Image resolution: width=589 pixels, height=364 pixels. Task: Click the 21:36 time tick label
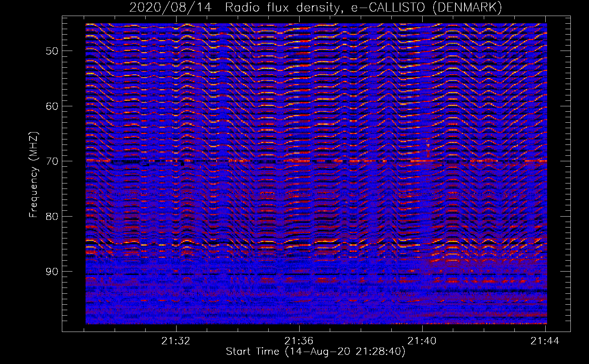[x=299, y=341]
